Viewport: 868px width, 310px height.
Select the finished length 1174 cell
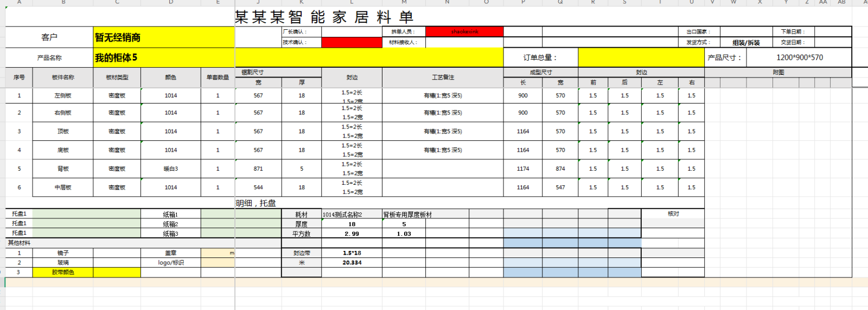coord(523,169)
